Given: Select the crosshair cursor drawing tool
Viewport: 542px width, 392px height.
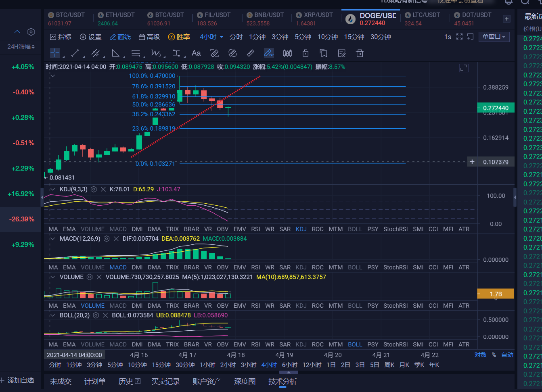Looking at the screenshot, I should pyautogui.click(x=55, y=53).
